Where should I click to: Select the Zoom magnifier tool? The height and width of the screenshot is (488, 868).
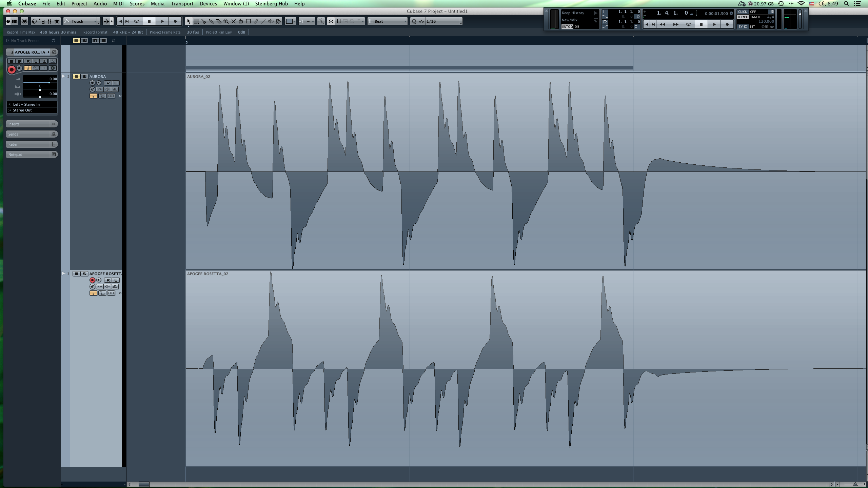(x=226, y=21)
